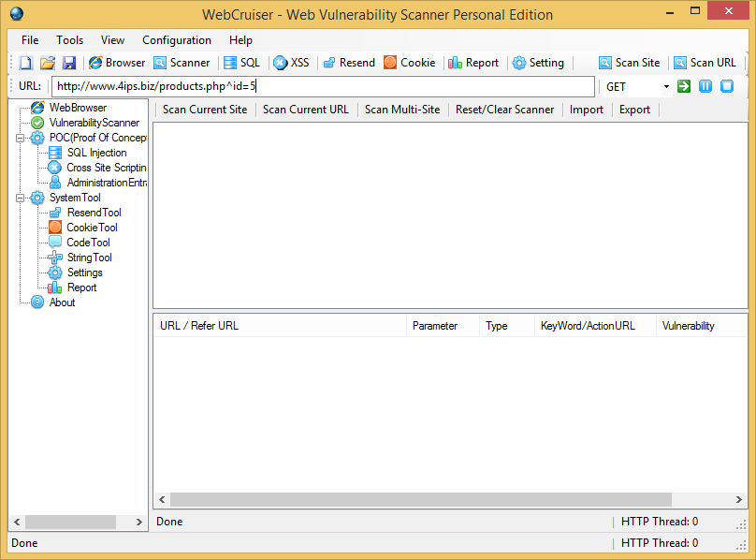Collapse the POC(Proof Of Concept) node
756x560 pixels.
coord(21,138)
